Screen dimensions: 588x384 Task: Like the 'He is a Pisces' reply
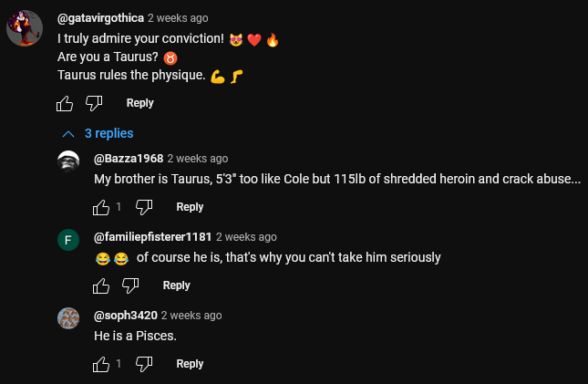[x=101, y=364]
